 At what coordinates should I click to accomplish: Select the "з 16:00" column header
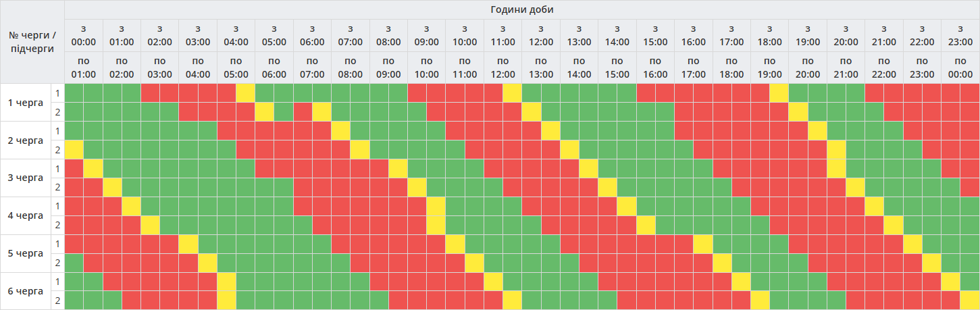694,35
